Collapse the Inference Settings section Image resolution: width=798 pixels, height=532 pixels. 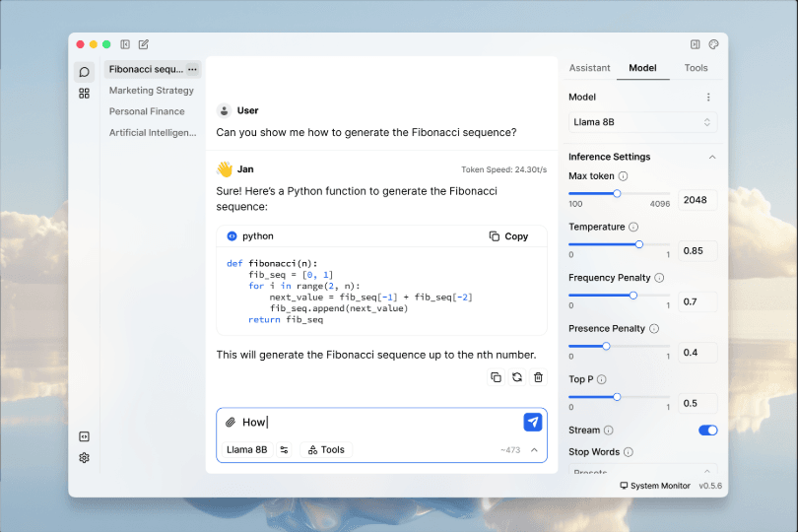(x=712, y=157)
